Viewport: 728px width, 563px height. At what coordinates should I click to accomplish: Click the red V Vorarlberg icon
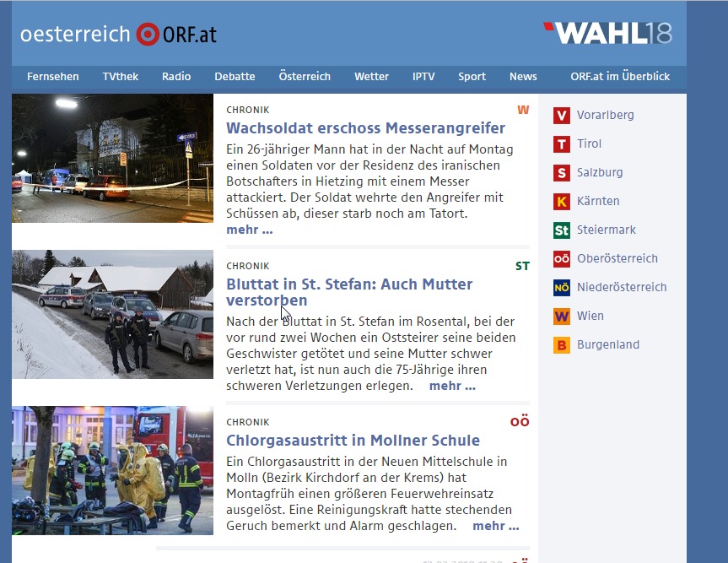(x=561, y=115)
